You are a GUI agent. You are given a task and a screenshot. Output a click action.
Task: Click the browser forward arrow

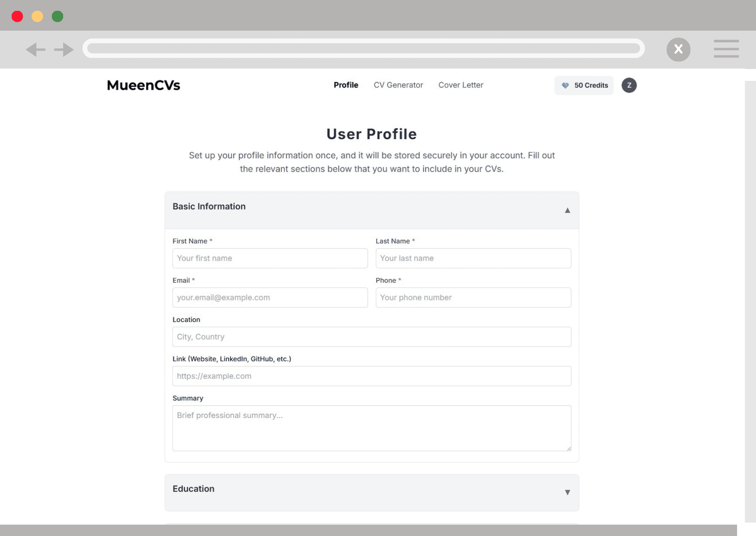64,50
